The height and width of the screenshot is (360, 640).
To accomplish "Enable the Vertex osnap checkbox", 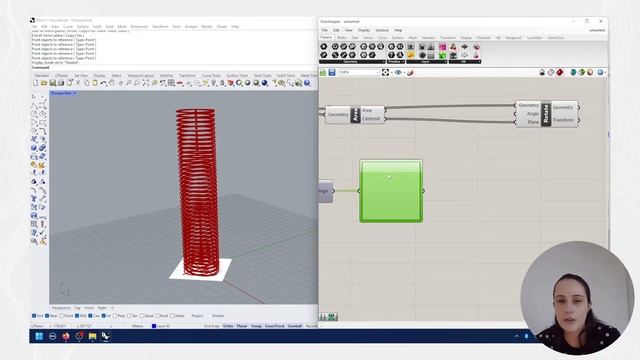I will click(172, 316).
